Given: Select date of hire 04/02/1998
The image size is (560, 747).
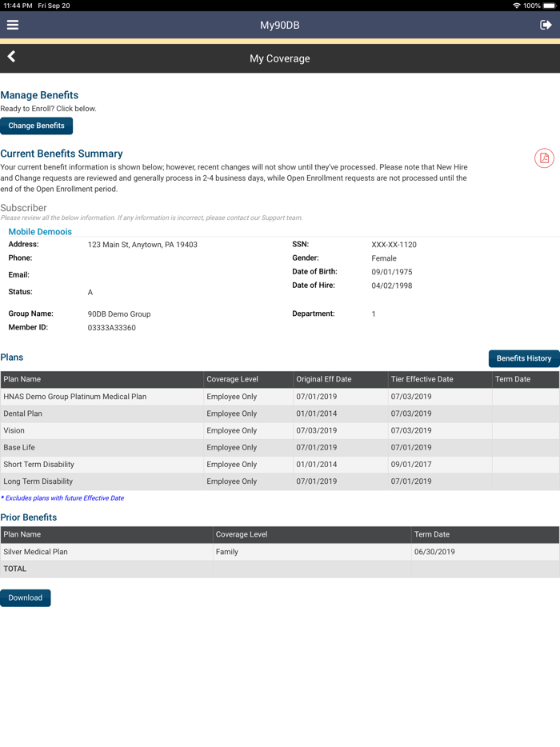Looking at the screenshot, I should click(392, 286).
